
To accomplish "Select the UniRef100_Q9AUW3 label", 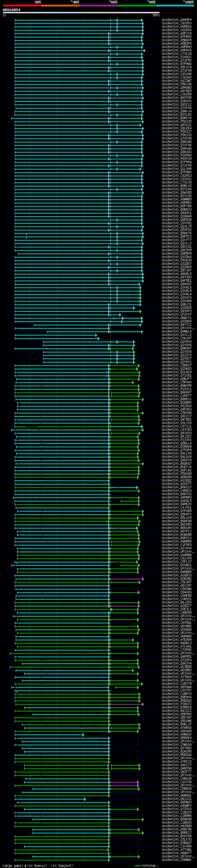I will click(177, 88).
